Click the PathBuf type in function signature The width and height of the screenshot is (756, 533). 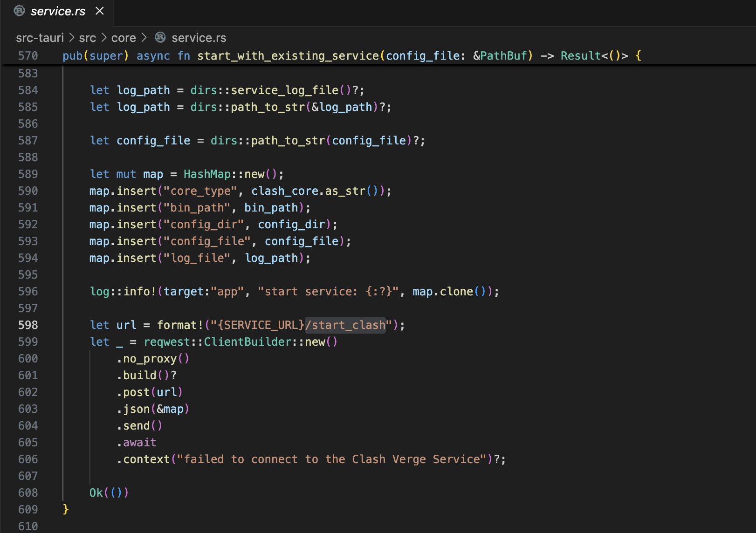[503, 56]
